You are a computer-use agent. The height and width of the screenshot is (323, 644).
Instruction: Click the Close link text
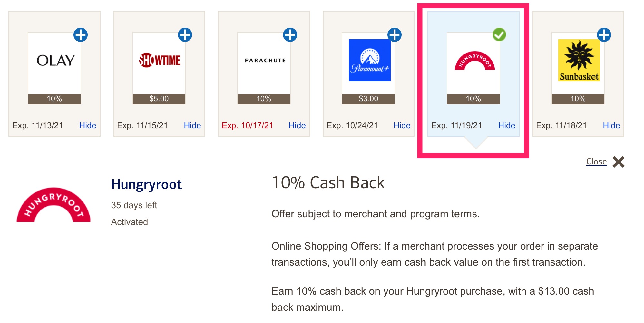coord(596,161)
